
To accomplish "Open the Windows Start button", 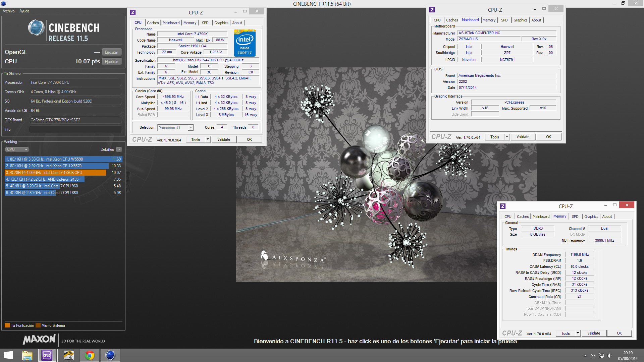I will click(x=8, y=355).
